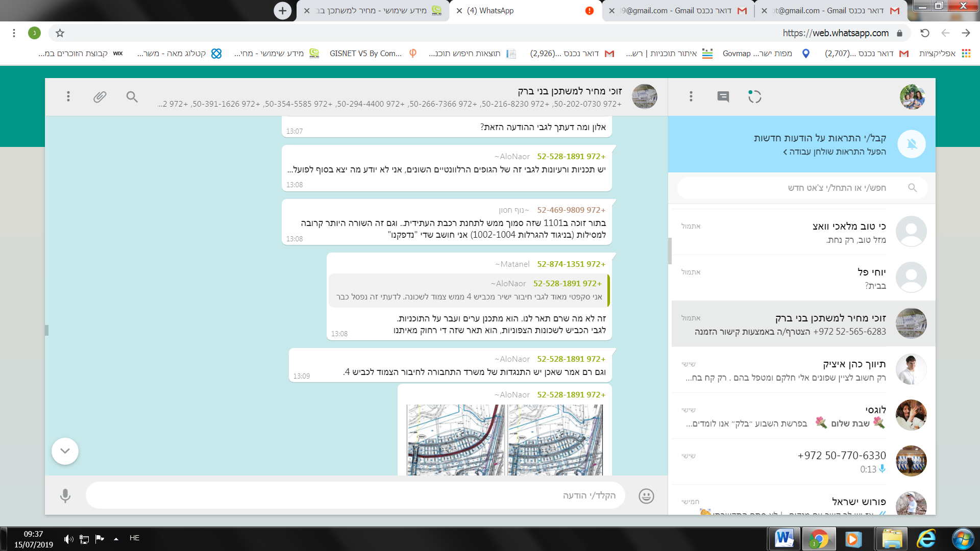The width and height of the screenshot is (980, 551).
Task: Open sidebar three-dot menu
Action: tap(691, 96)
